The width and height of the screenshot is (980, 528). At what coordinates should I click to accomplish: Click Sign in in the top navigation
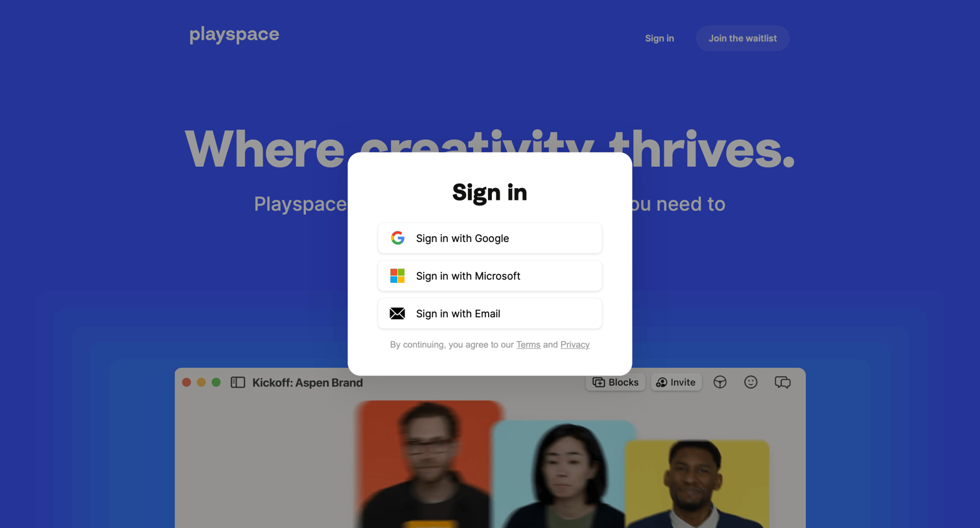coord(659,38)
